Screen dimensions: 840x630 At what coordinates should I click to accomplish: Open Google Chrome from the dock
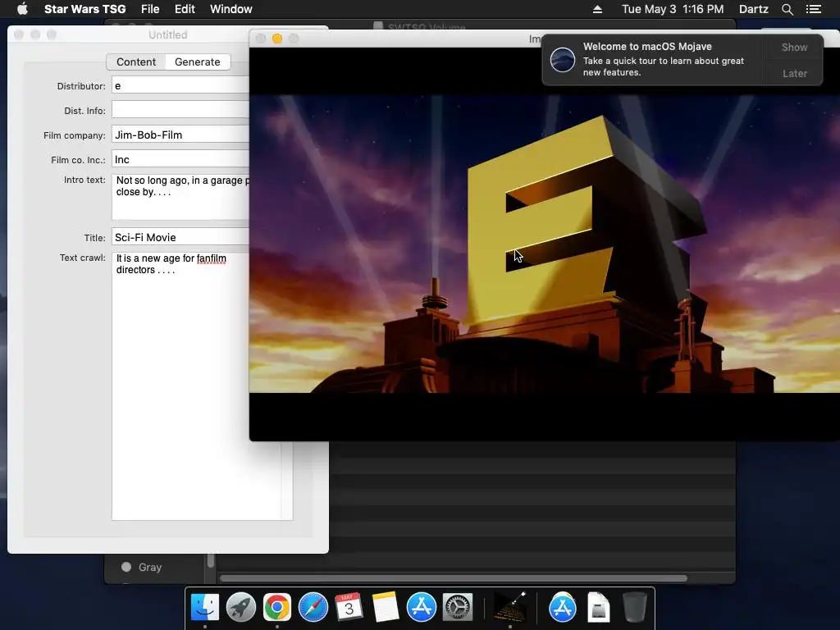[277, 608]
